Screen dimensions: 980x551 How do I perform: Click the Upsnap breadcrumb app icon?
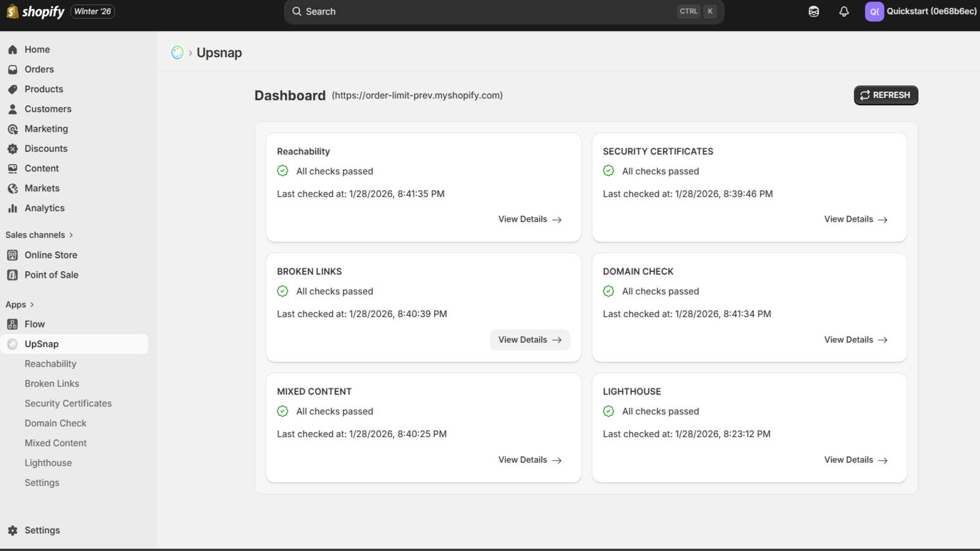(177, 53)
